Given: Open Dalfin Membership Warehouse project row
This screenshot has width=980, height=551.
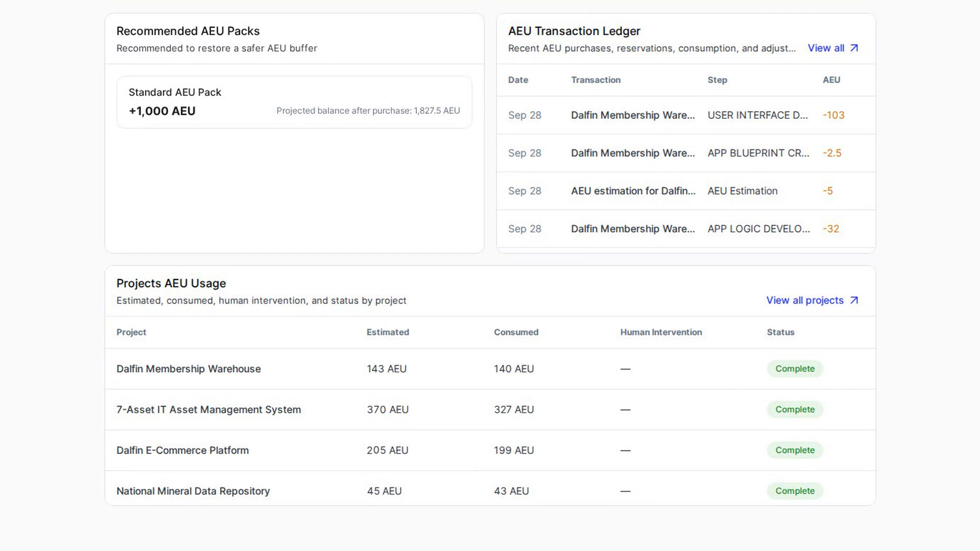Looking at the screenshot, I should tap(490, 369).
